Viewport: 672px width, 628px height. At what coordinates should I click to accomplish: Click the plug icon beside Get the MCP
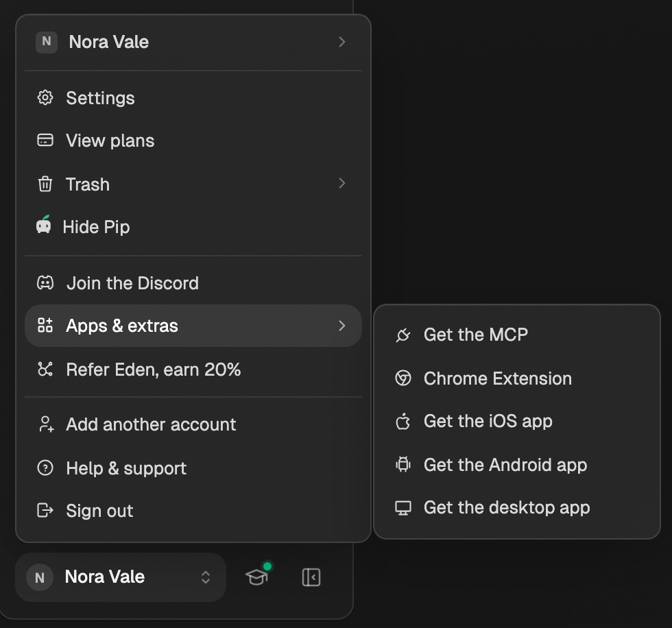pos(403,335)
